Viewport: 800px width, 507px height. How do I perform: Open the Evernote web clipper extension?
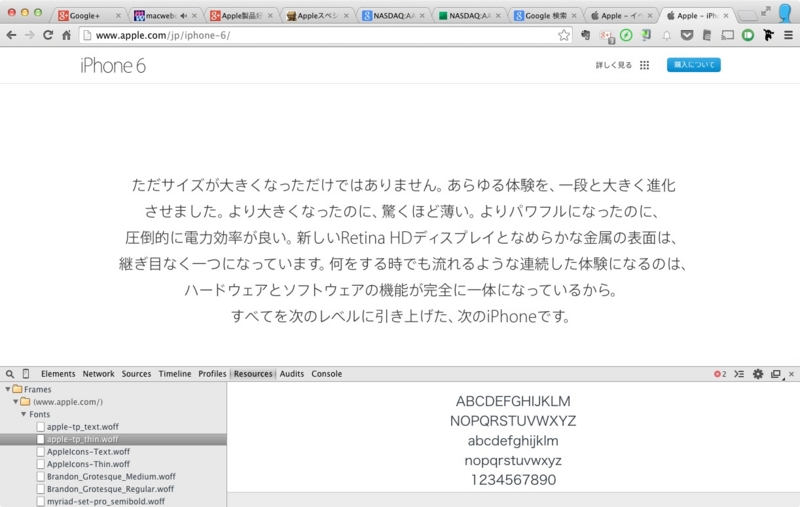[586, 35]
